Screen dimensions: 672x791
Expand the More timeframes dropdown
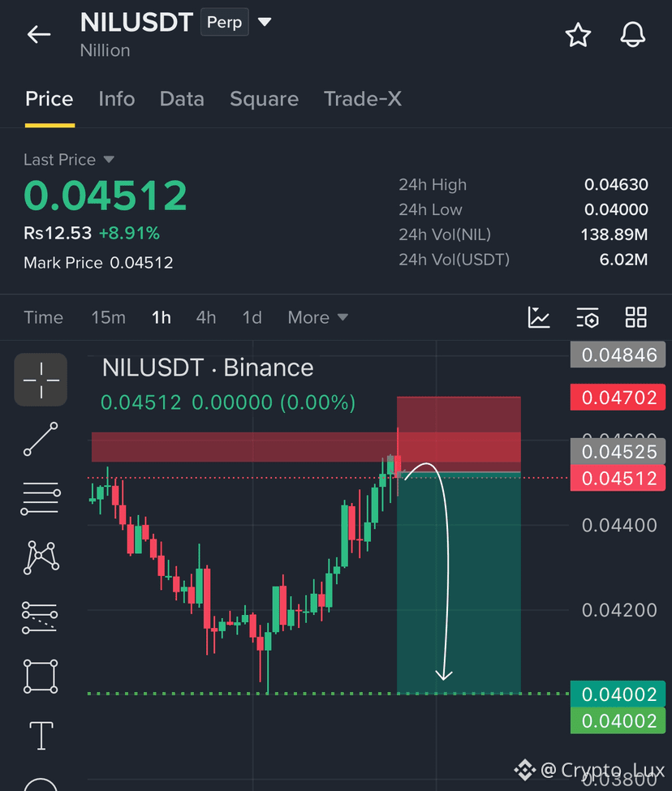click(318, 317)
